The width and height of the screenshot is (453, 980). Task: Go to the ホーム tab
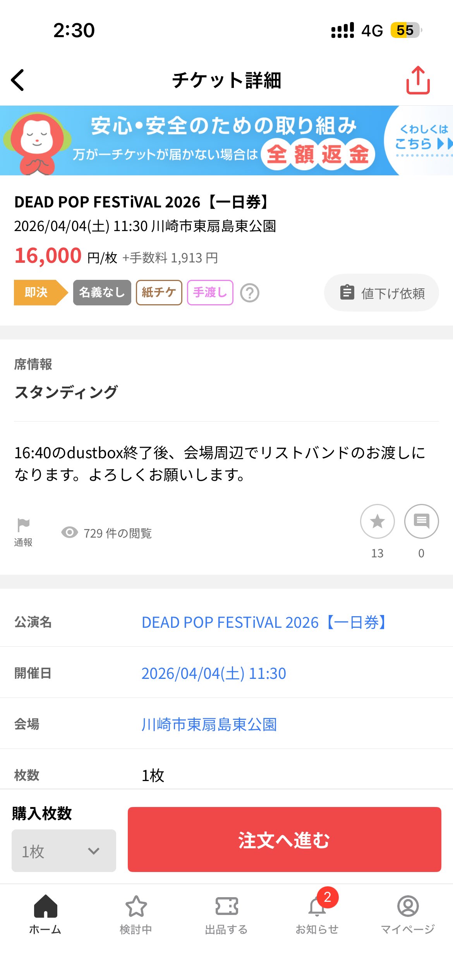click(x=45, y=913)
